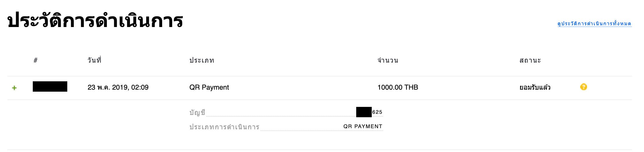Click the redacted block beside 625
This screenshot has width=644, height=152.
coord(364,112)
